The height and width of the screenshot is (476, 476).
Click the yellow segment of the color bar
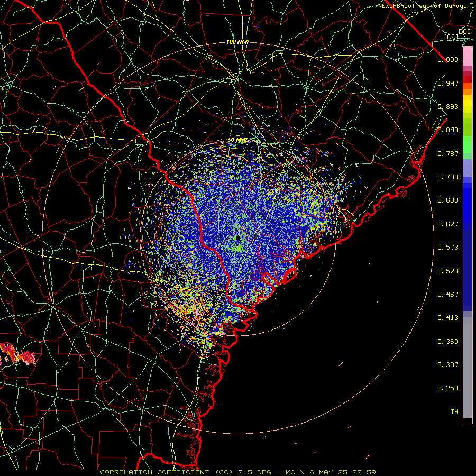467,104
